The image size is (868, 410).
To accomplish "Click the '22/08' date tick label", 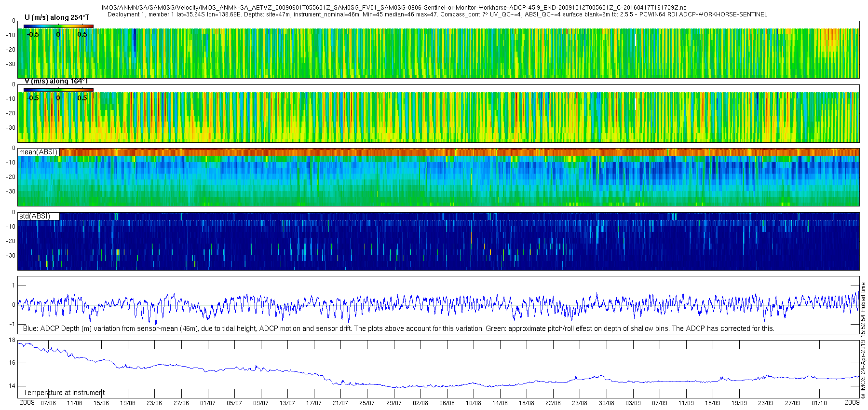I will [x=553, y=403].
